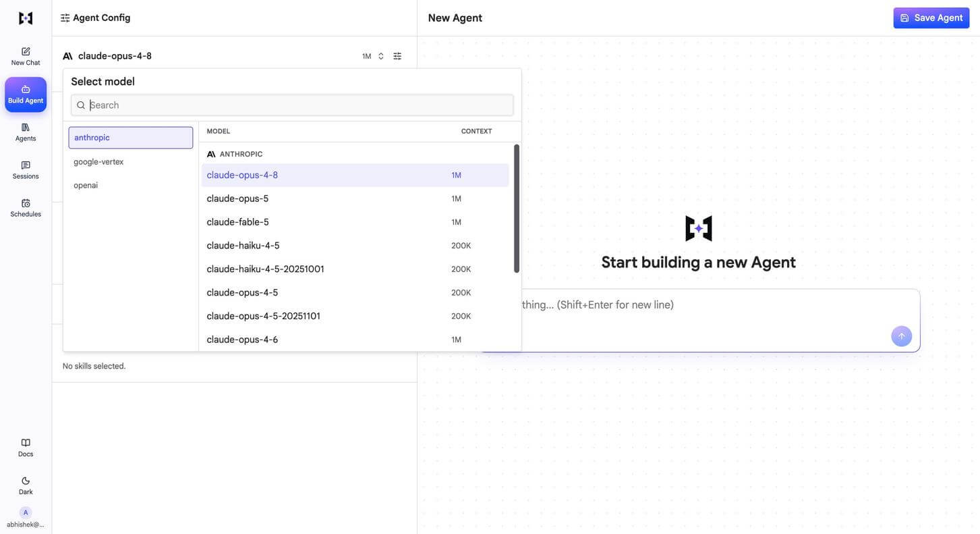Click the 200K context value for claude-haiku-4-5
Image resolution: width=980 pixels, height=534 pixels.
tap(461, 246)
